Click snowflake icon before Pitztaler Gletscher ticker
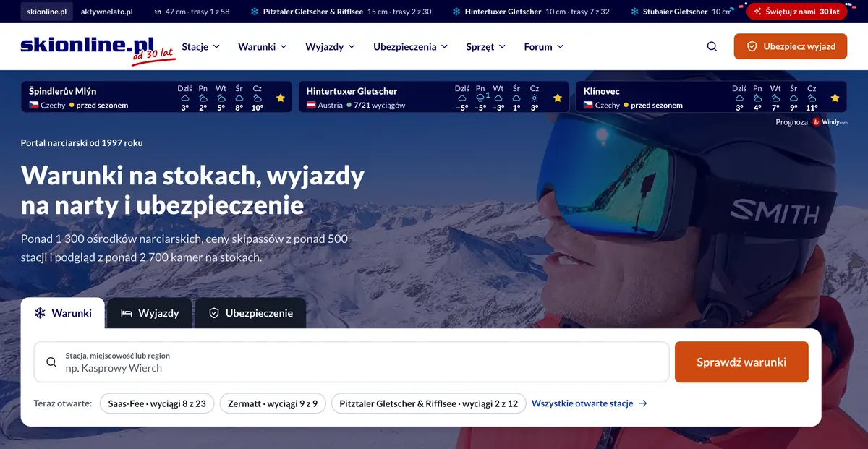Image resolution: width=868 pixels, height=449 pixels. coord(255,12)
